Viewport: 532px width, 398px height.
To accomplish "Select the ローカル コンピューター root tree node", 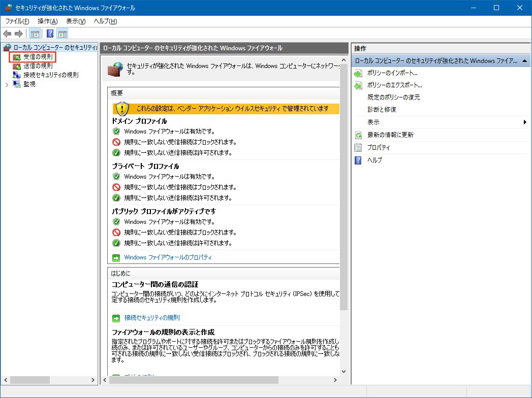I will tap(55, 47).
